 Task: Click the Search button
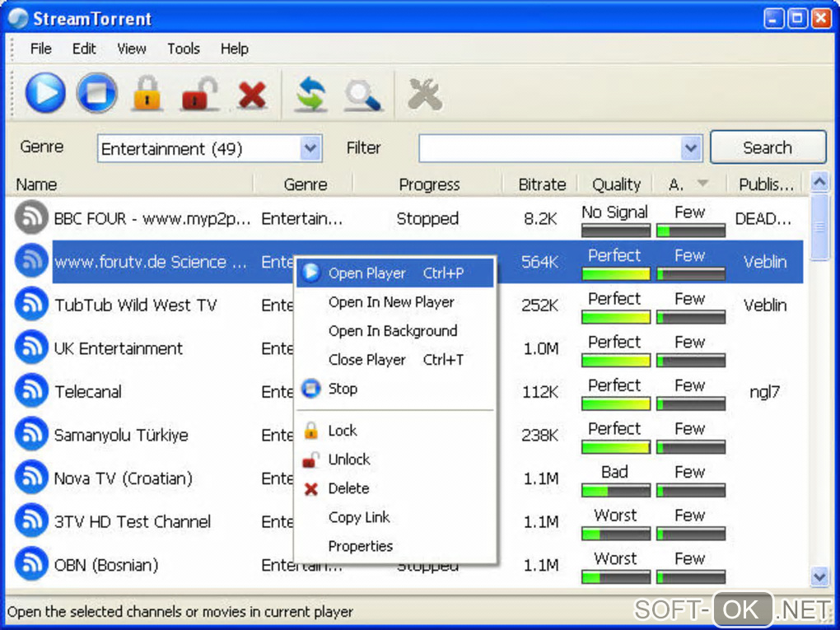pyautogui.click(x=768, y=147)
